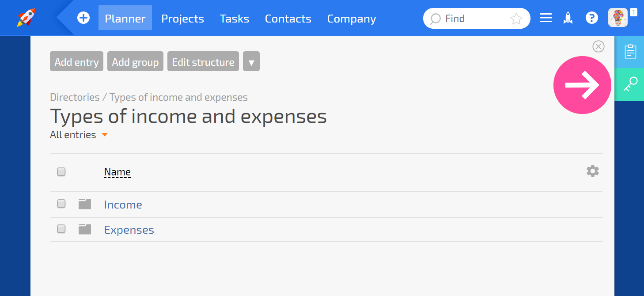Open the plus create-new icon
644x296 pixels.
click(x=83, y=18)
